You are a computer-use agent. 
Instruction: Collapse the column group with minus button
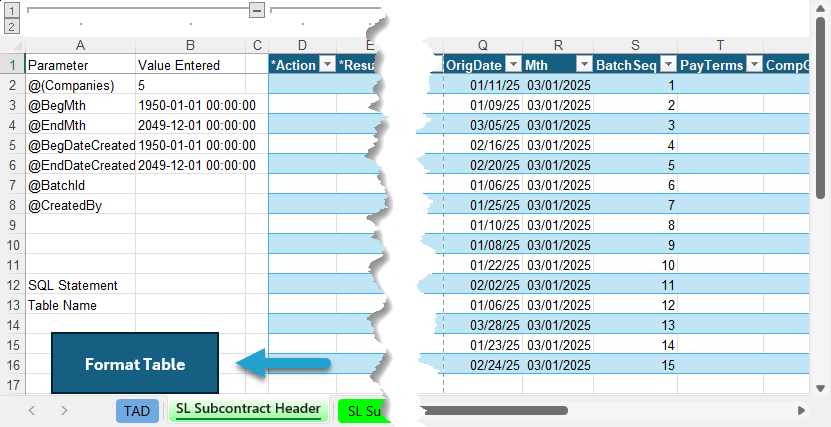(x=257, y=10)
